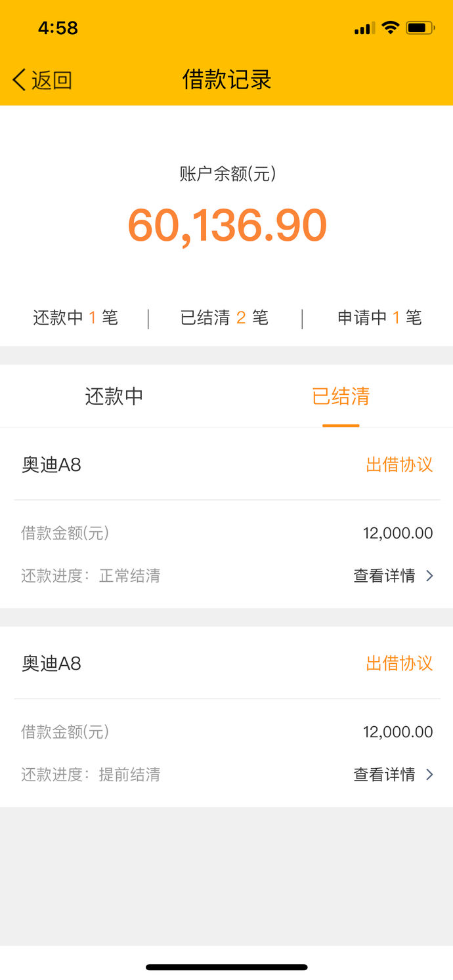Select the 已结清 tab
This screenshot has height=980, width=453.
[x=341, y=396]
